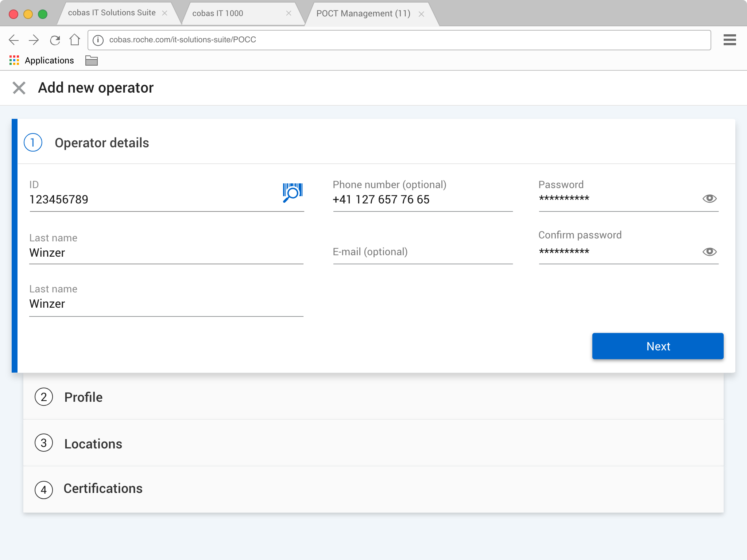Reveal the Confirm password characters

[709, 252]
